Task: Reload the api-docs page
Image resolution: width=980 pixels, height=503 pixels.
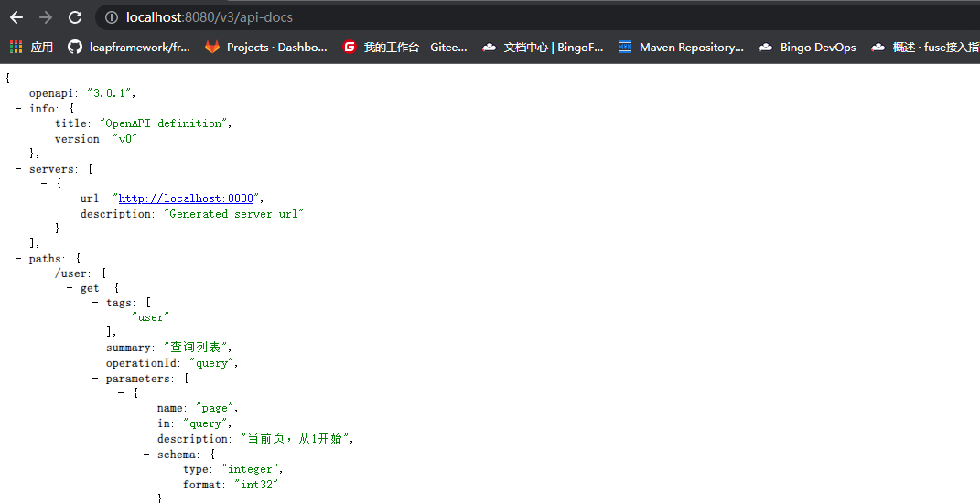Action: (75, 17)
